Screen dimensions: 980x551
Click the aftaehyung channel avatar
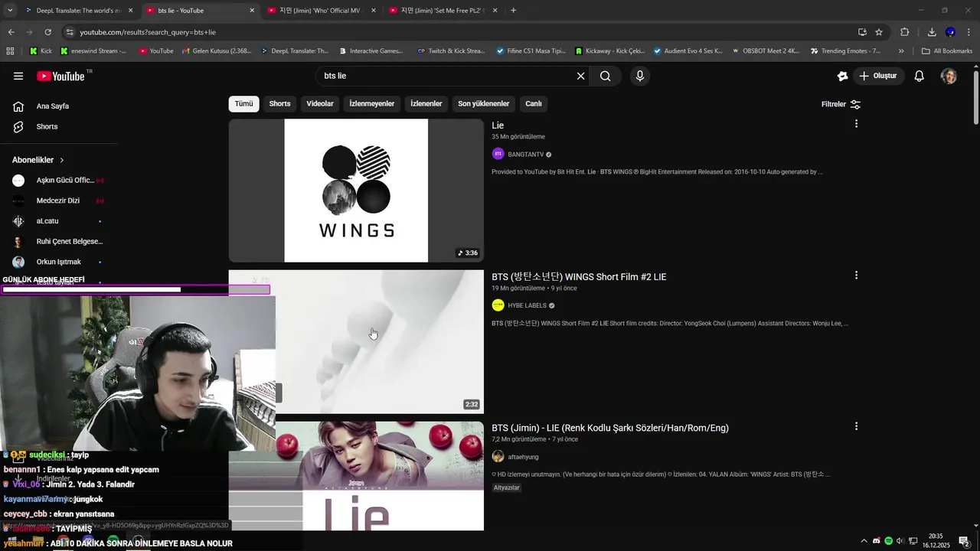coord(498,457)
